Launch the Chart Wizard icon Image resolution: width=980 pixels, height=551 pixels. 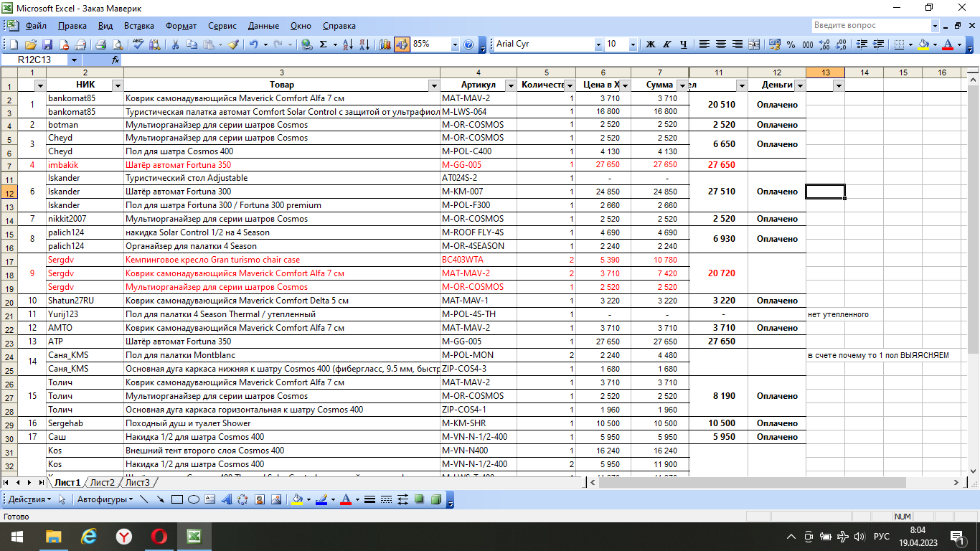coord(385,44)
